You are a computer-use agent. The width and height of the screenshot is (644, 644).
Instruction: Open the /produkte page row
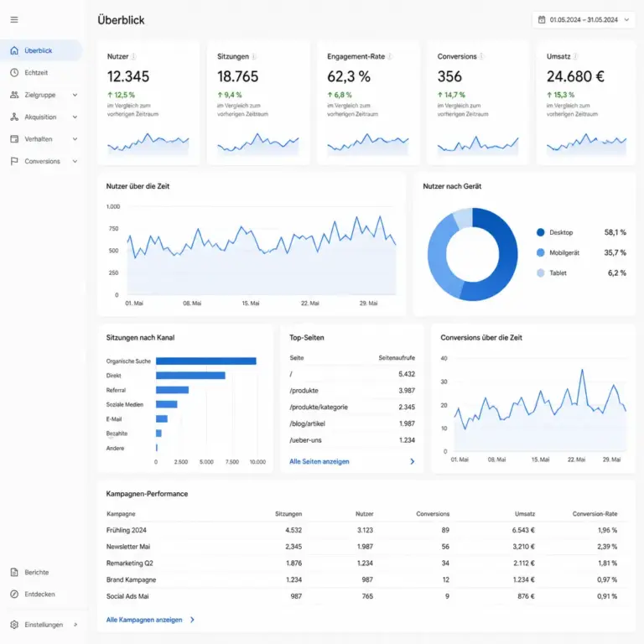pyautogui.click(x=352, y=391)
